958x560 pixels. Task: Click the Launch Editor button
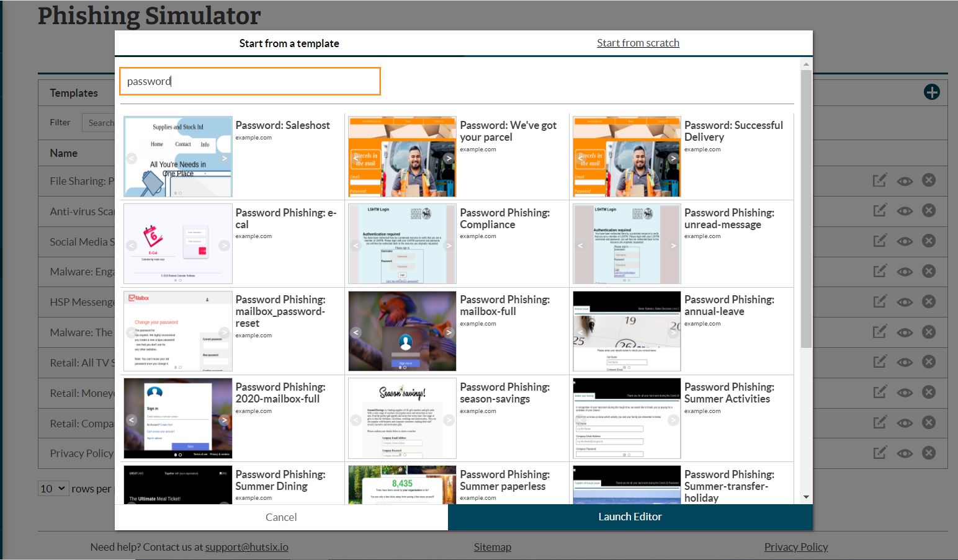[x=630, y=517]
